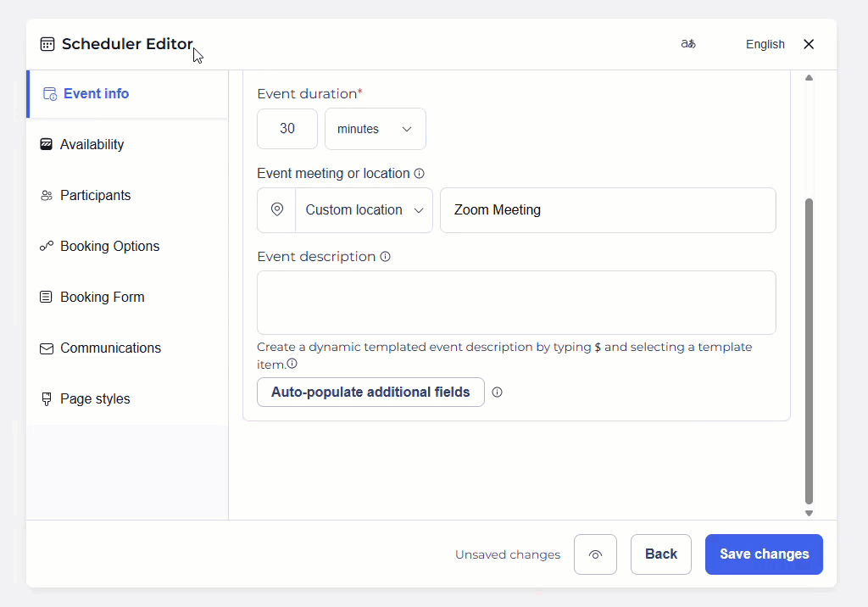Go to the Booking Options tab
Viewport: 868px width, 607px height.
109,247
